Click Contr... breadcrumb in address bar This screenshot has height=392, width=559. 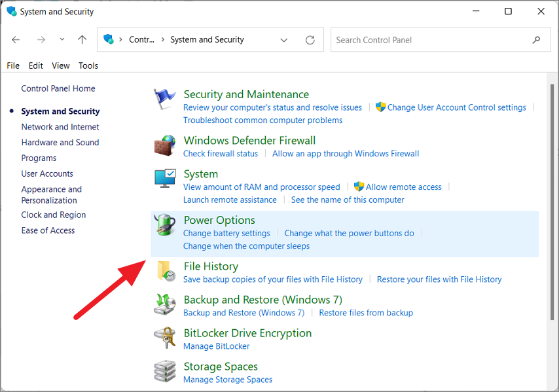141,39
